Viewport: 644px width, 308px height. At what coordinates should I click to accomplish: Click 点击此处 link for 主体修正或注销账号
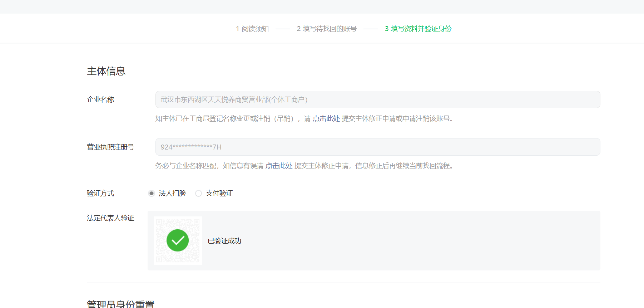click(326, 118)
